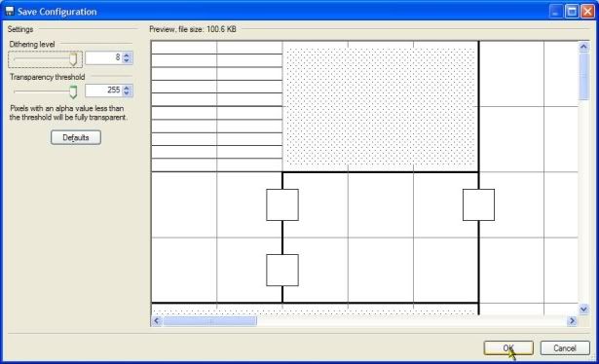Click the Transparency threshold slider thumb
The height and width of the screenshot is (364, 599).
coord(73,91)
